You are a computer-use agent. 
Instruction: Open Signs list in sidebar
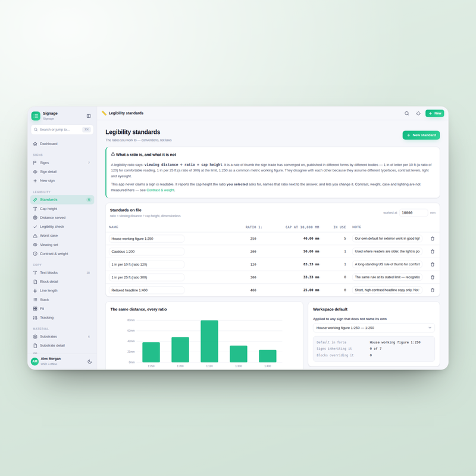62,162
